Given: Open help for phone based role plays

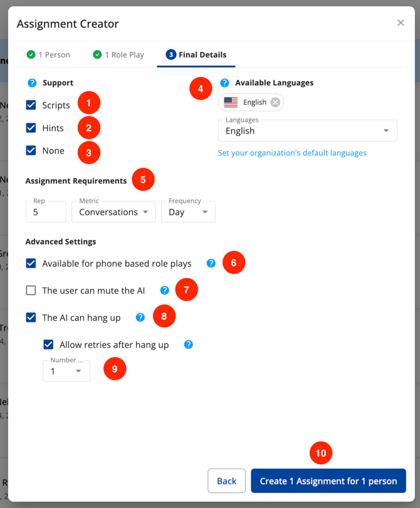Looking at the screenshot, I should coord(211,263).
